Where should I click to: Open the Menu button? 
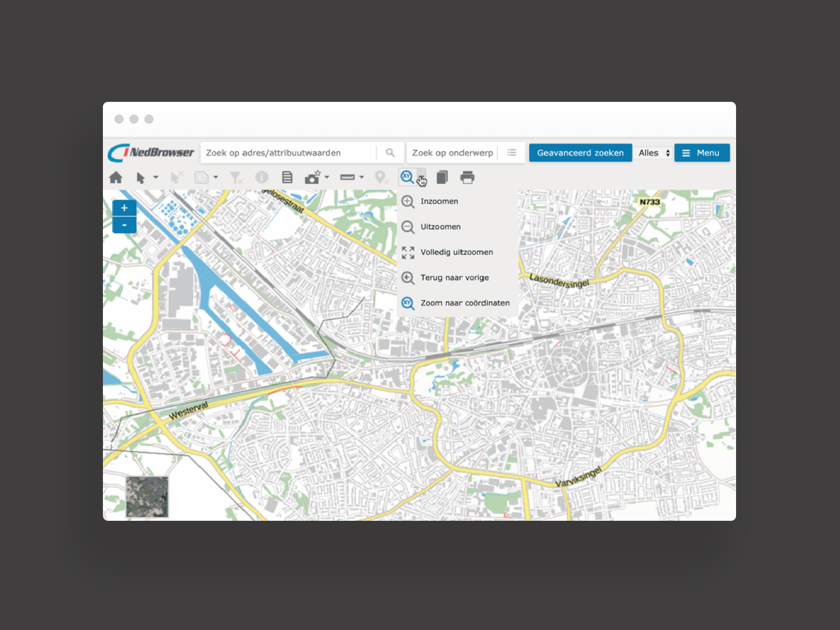pyautogui.click(x=702, y=153)
